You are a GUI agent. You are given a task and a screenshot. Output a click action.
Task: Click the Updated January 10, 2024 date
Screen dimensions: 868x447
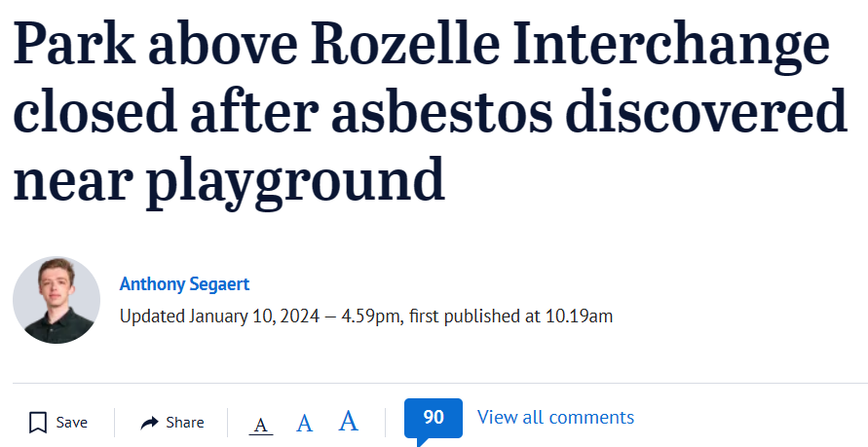[x=220, y=317]
